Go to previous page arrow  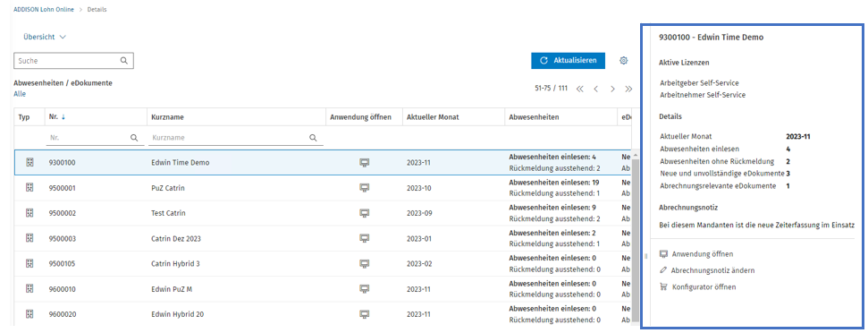[x=595, y=89]
